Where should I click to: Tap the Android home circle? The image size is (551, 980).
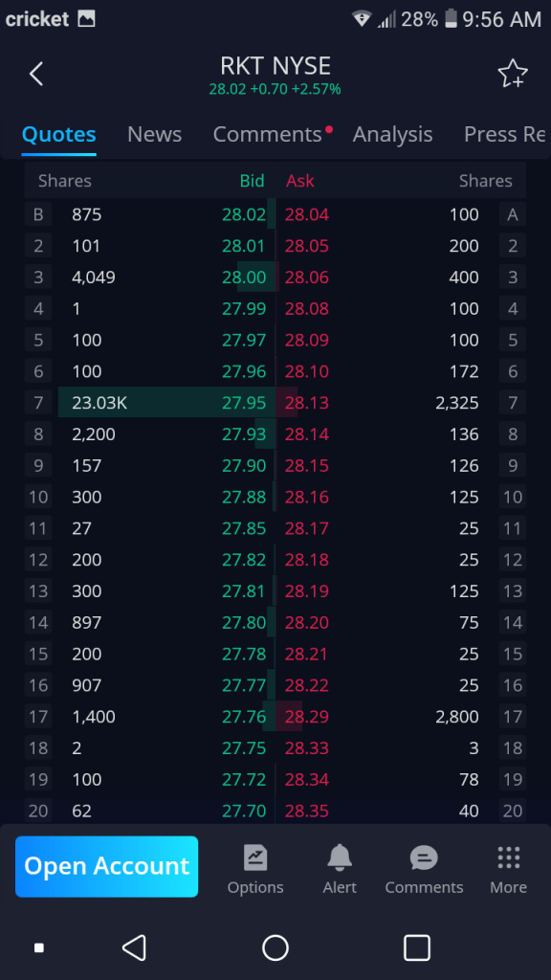275,947
